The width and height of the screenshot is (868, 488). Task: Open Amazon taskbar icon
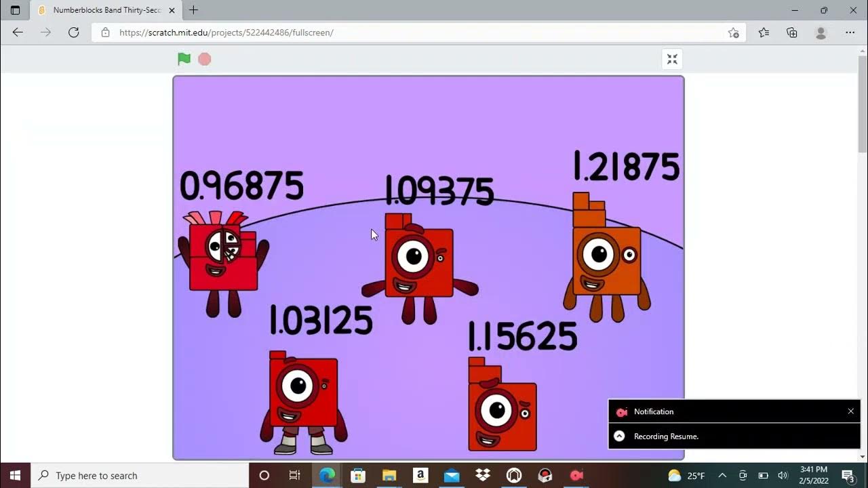pos(420,475)
